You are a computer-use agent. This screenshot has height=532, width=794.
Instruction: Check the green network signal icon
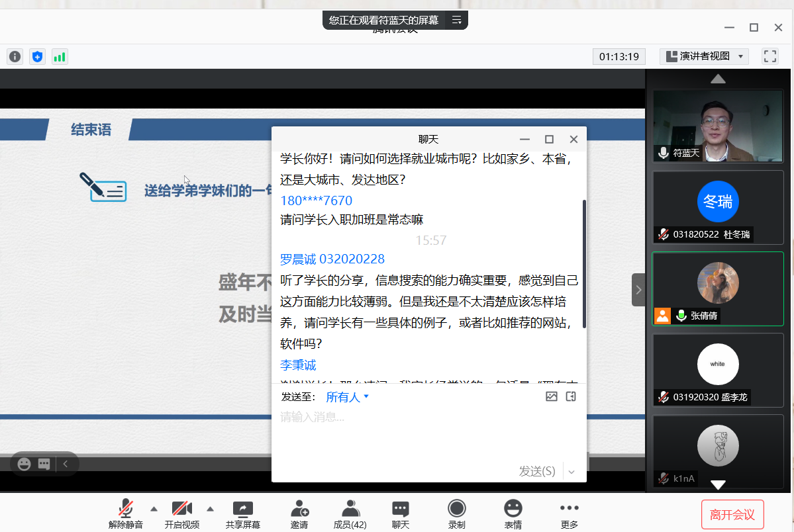[x=60, y=57]
